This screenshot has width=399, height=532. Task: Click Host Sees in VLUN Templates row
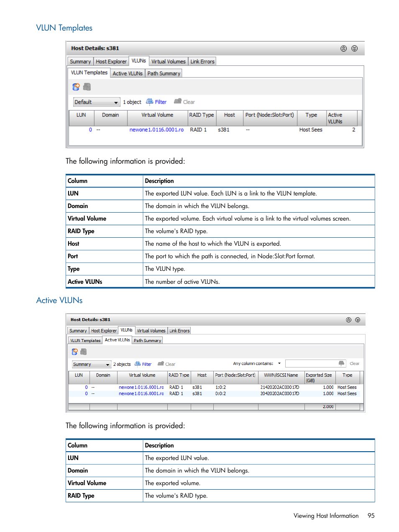tap(311, 130)
